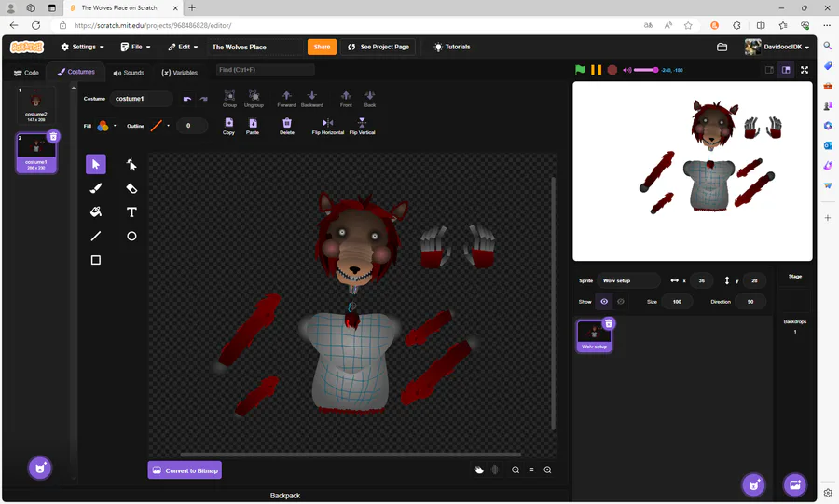
Task: Click the Choose a Backdrop button
Action: (795, 484)
